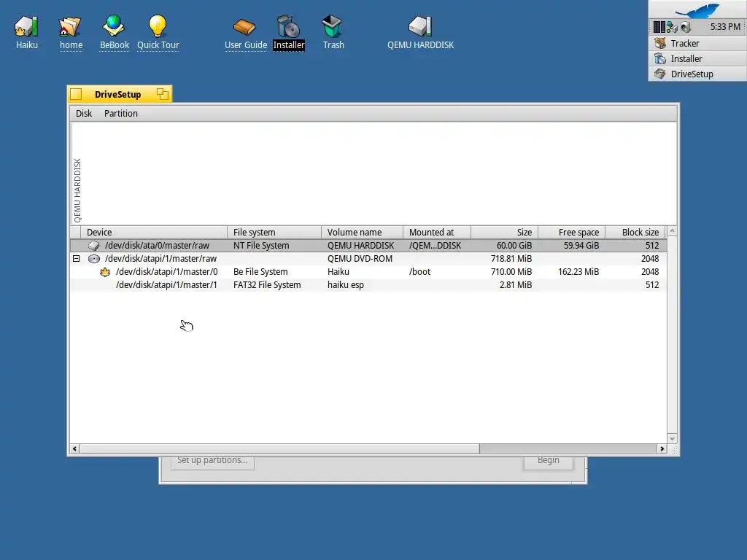Screen dimensions: 747x560
Task: Sort by the Mounted at column header
Action: tap(437, 233)
